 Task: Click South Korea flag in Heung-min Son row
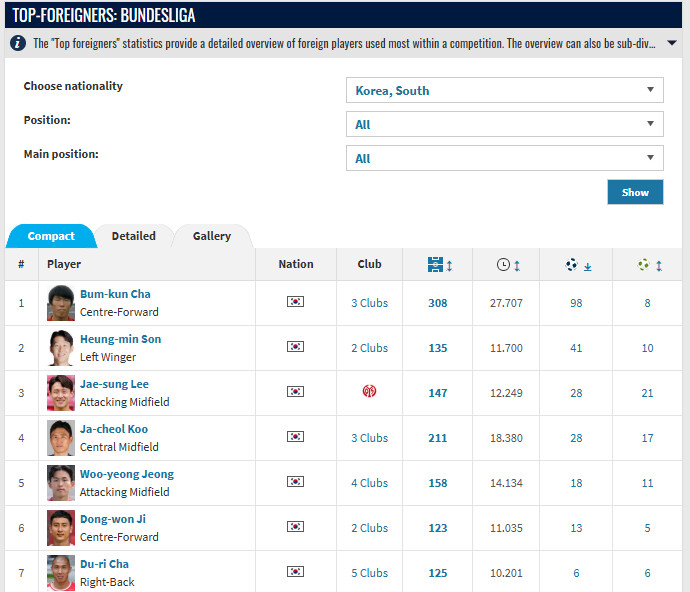click(295, 346)
